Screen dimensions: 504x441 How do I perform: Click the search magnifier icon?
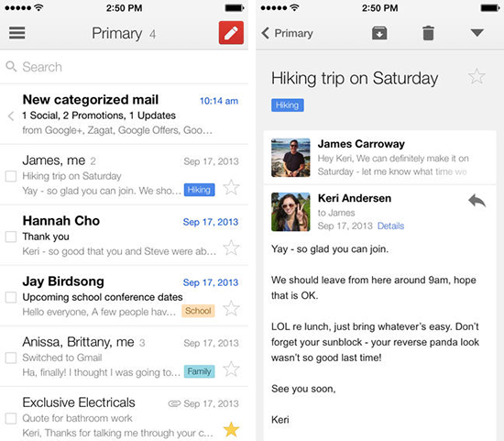point(11,67)
